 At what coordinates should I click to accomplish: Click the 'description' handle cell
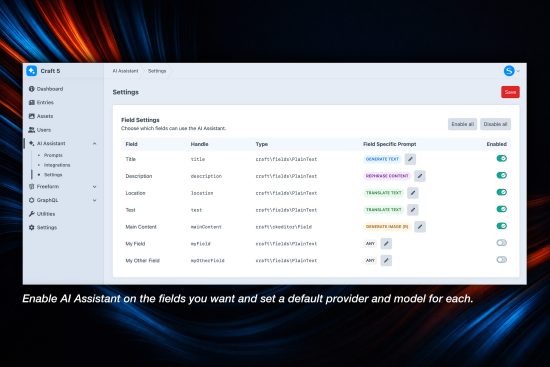[x=206, y=176]
